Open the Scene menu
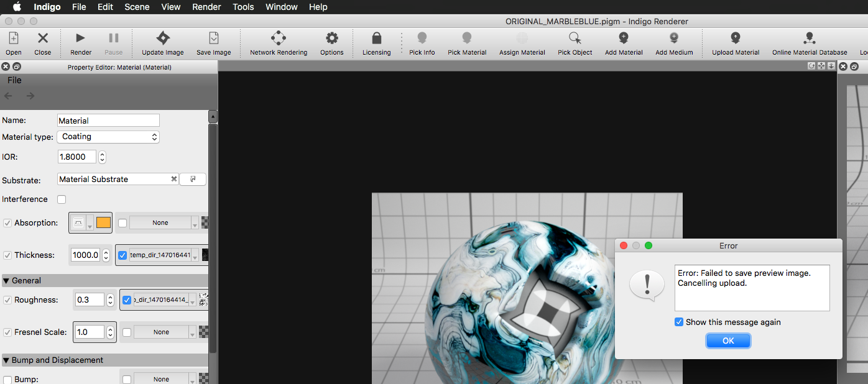Screen dimensions: 868x384 click(x=136, y=7)
